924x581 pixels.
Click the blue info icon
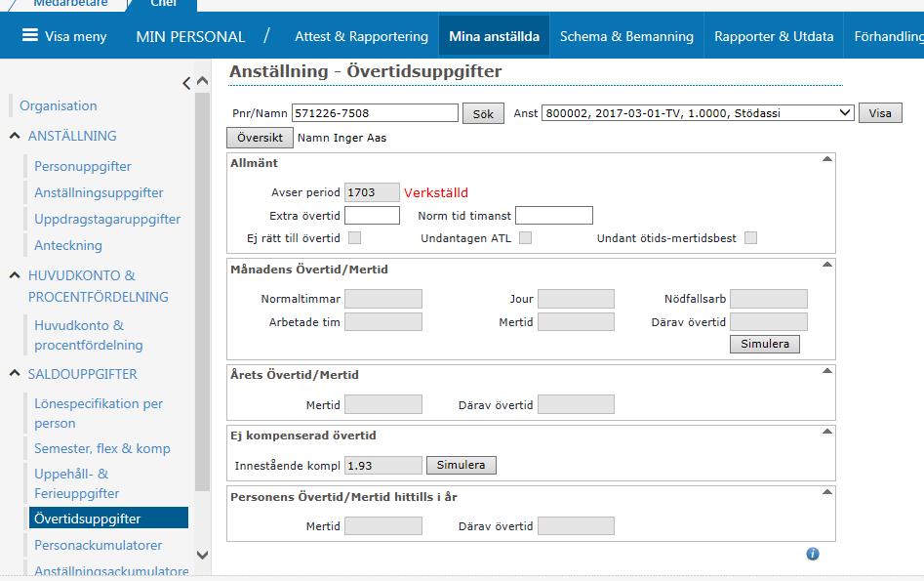813,554
